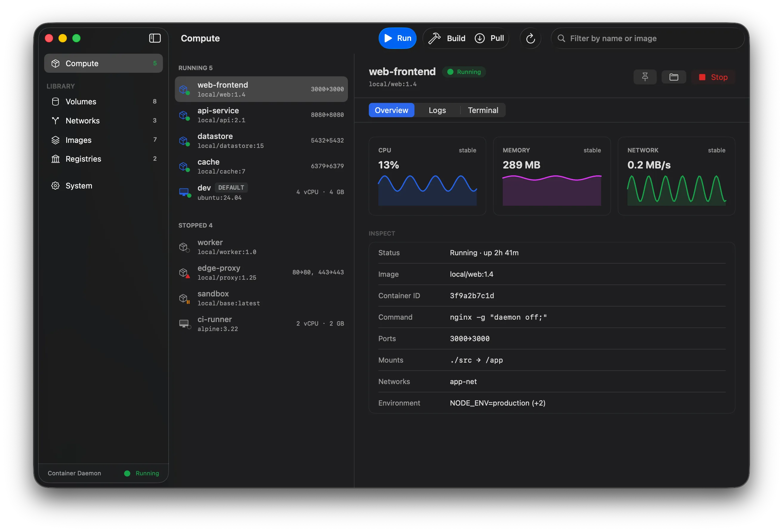Click the Container ID value 3f9a2b7c1d
Viewport: 783px width, 532px height.
472,296
